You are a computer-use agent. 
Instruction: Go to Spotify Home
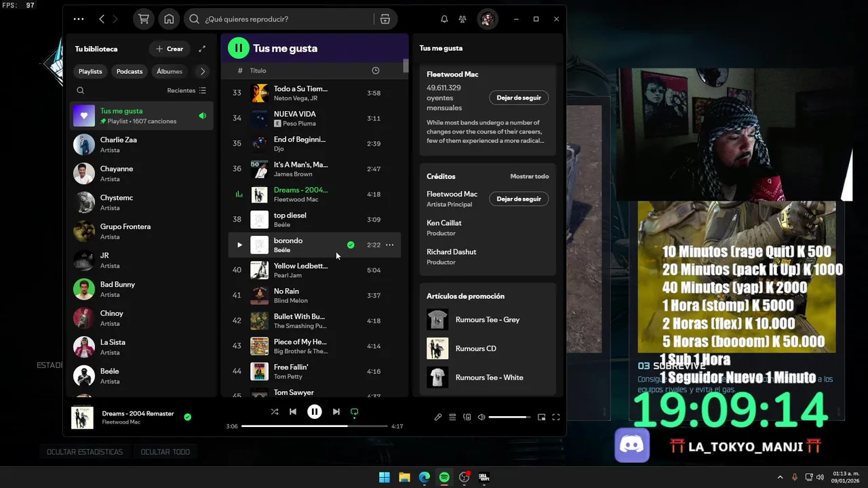click(169, 19)
